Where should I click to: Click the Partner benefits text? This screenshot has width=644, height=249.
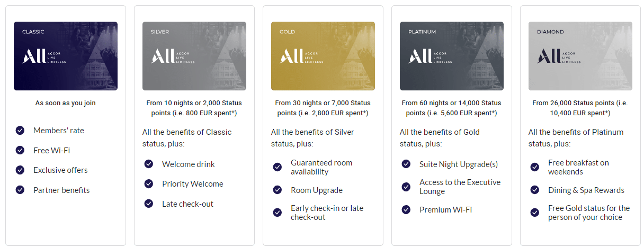pyautogui.click(x=61, y=190)
